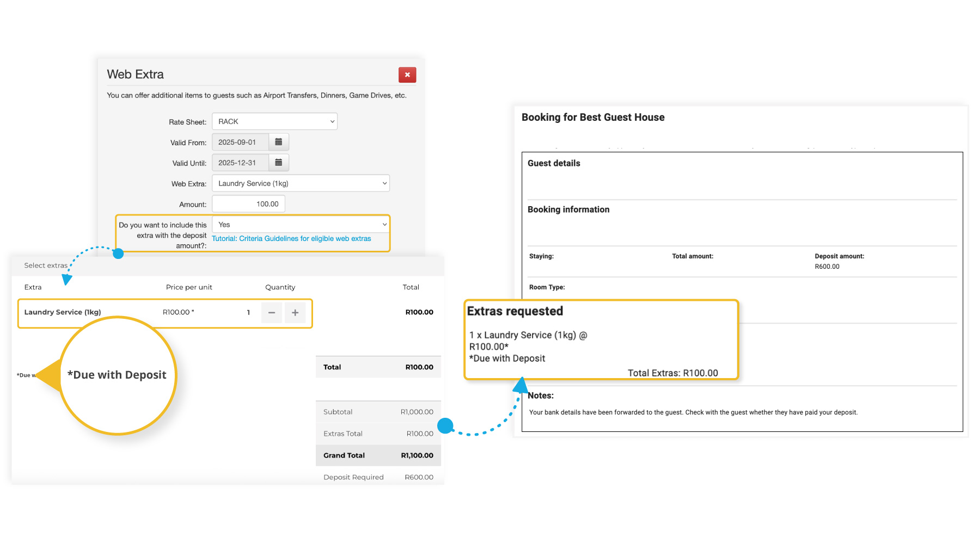Screen dimensions: 980x544
Task: Click the Guest details section heading
Action: click(x=554, y=163)
